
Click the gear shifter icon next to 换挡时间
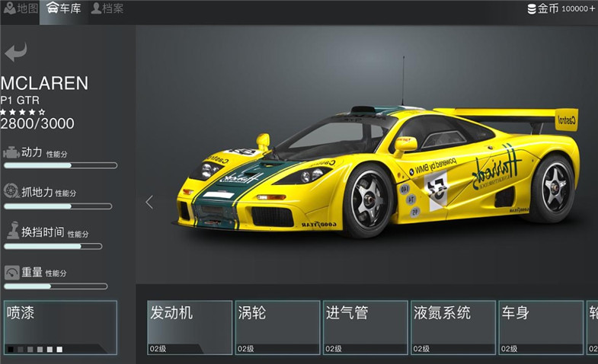tap(14, 230)
